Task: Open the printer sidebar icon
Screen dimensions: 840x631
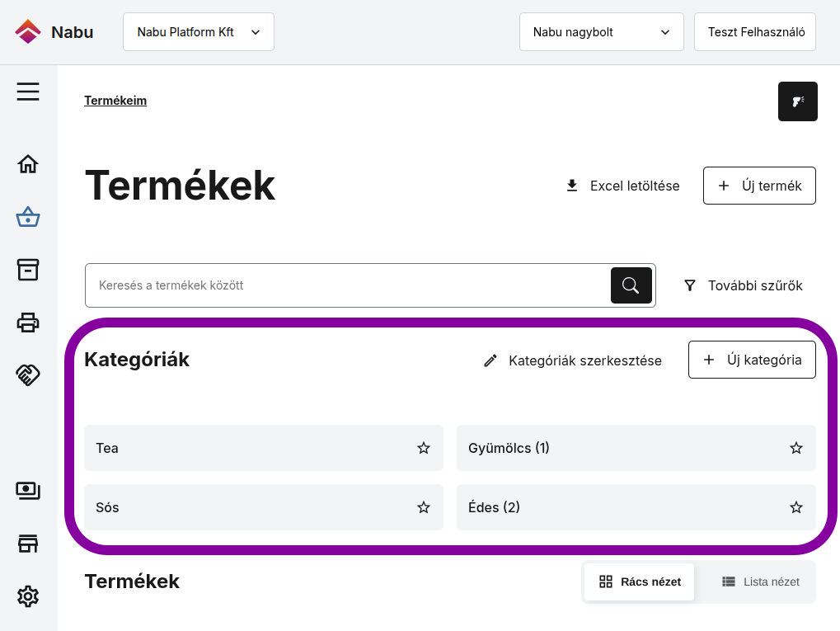Action: click(x=28, y=323)
